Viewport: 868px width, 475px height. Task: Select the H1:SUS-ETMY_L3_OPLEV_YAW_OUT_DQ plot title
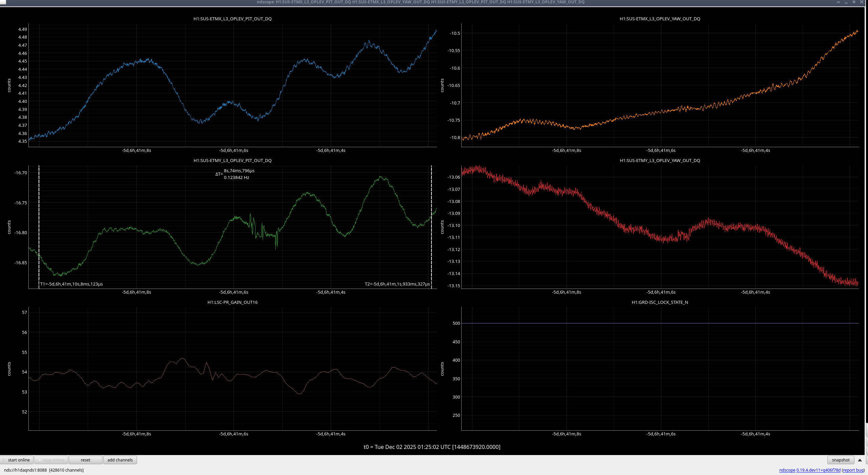[x=660, y=161]
